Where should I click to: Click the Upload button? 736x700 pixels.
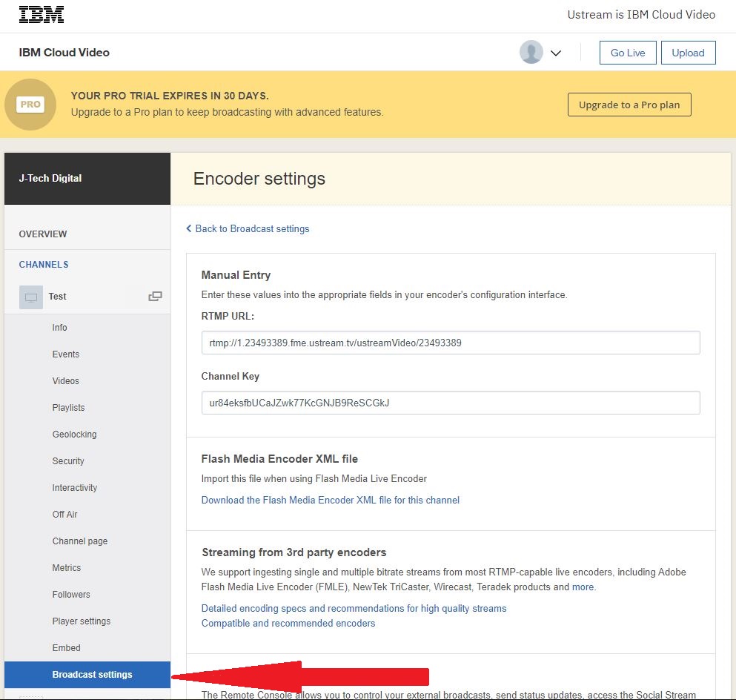688,53
